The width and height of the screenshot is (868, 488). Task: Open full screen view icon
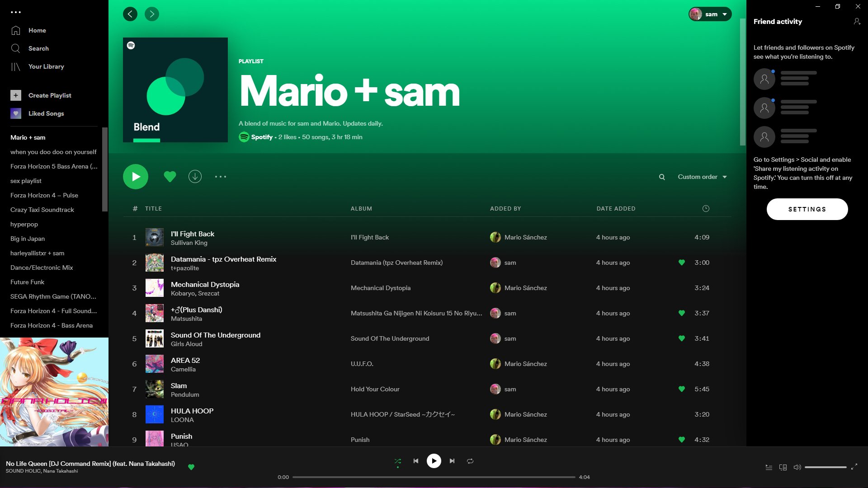point(854,467)
